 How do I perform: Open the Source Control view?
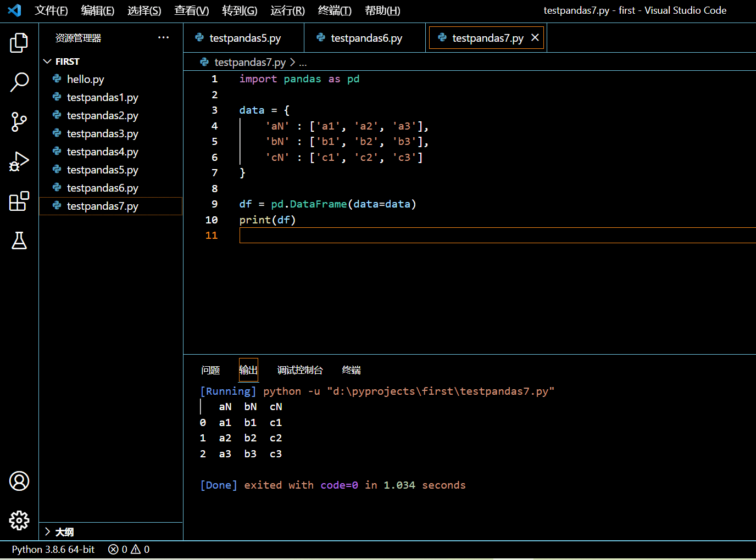[19, 122]
